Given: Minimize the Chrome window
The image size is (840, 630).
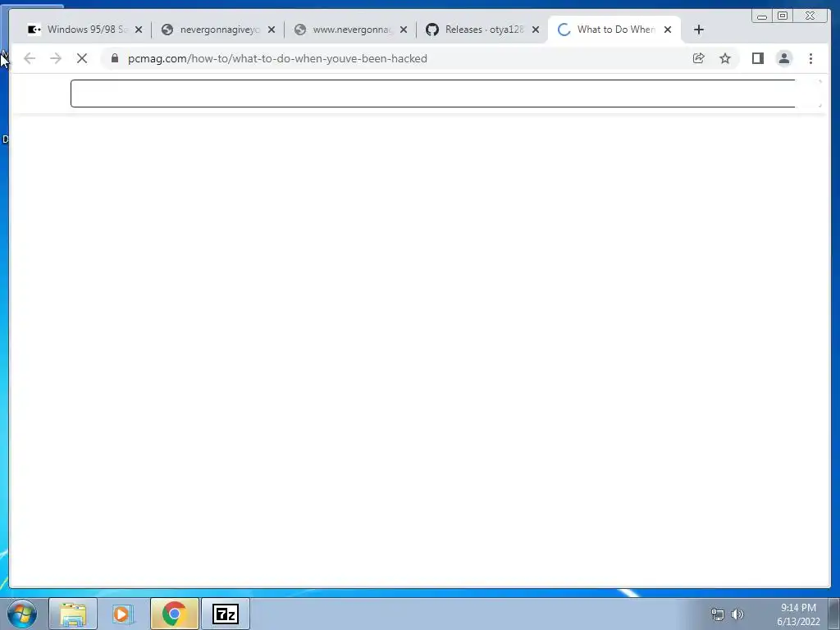Looking at the screenshot, I should tap(762, 16).
